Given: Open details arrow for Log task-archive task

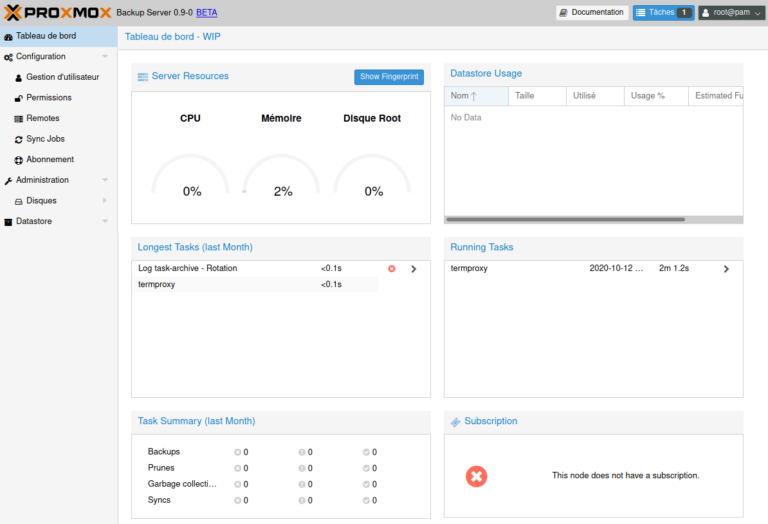Looking at the screenshot, I should (414, 269).
